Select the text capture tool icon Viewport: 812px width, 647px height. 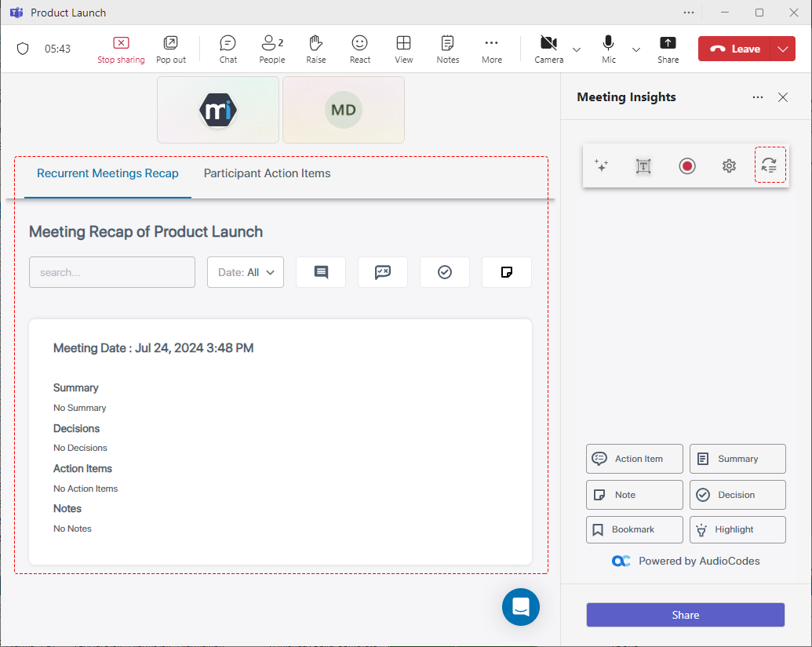pyautogui.click(x=643, y=165)
